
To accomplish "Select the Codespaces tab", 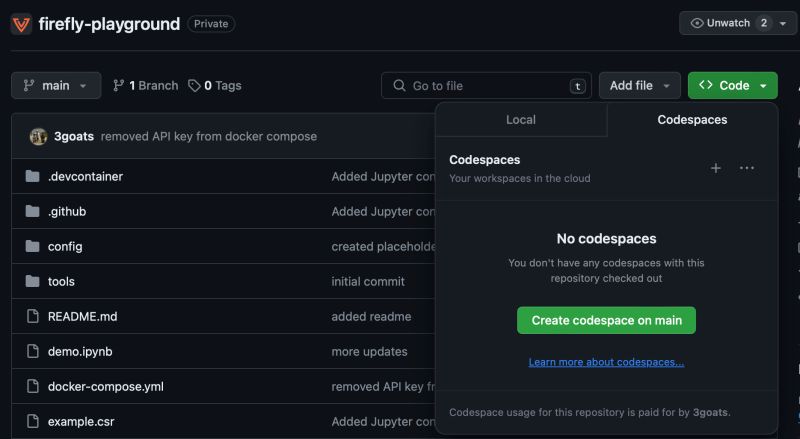I will coord(692,120).
